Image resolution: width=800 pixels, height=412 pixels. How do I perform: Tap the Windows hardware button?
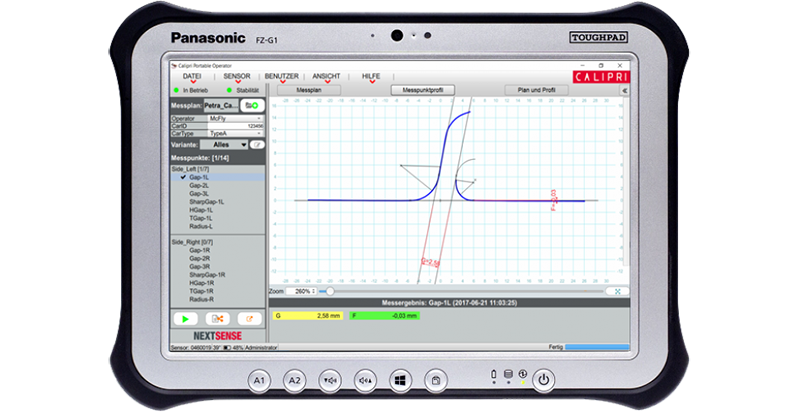(401, 380)
